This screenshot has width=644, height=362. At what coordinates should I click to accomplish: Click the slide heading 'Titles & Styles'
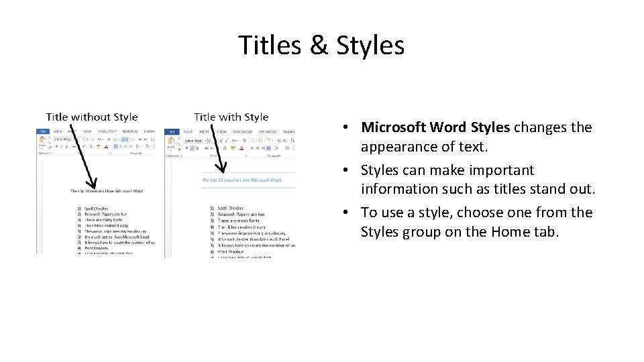point(321,45)
